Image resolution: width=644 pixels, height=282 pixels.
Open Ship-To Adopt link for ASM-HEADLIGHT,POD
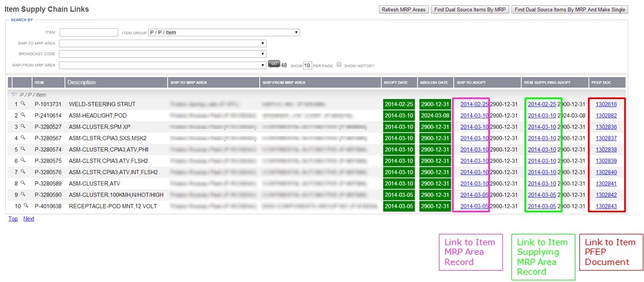click(x=475, y=116)
